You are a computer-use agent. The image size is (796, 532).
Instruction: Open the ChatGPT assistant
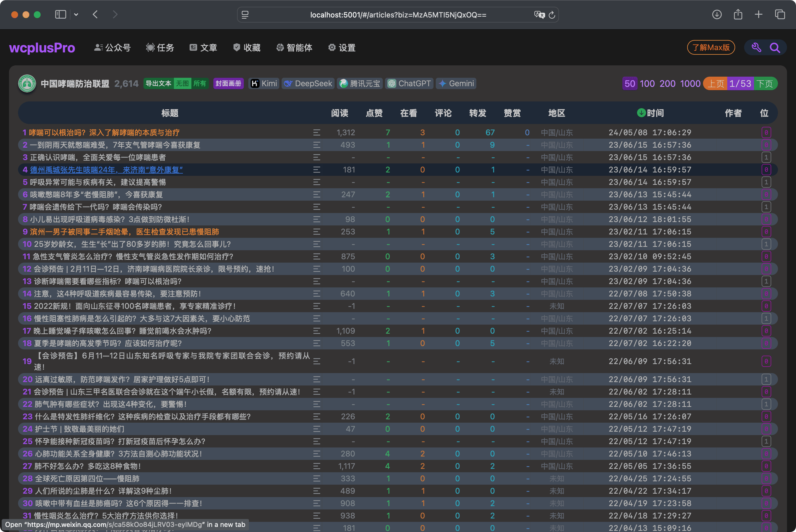pos(409,83)
